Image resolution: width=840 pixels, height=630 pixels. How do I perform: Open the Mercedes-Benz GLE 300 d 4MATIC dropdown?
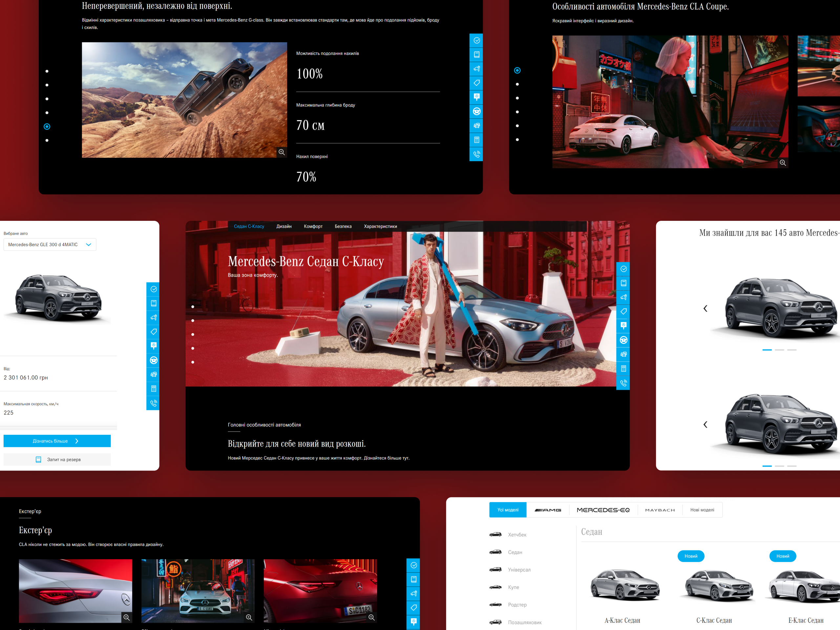50,244
